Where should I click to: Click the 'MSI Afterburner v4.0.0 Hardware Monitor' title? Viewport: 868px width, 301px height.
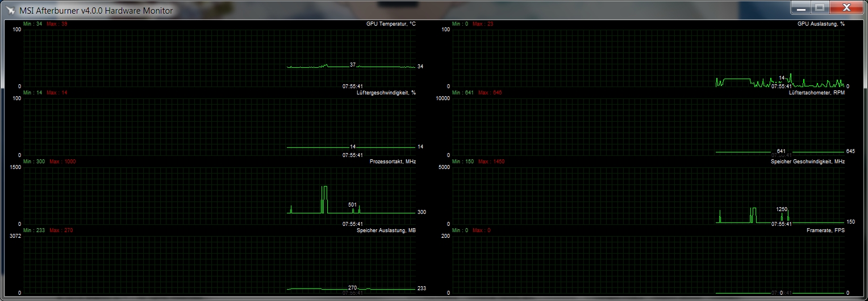point(97,10)
